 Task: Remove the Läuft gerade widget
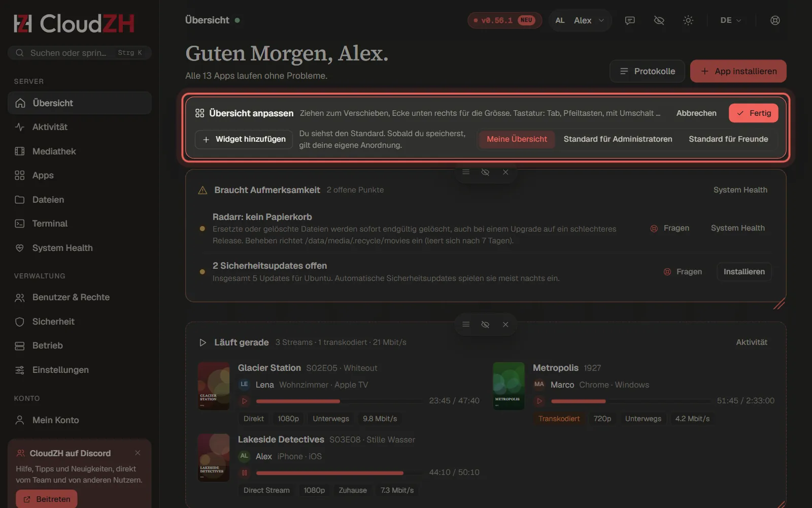tap(505, 325)
